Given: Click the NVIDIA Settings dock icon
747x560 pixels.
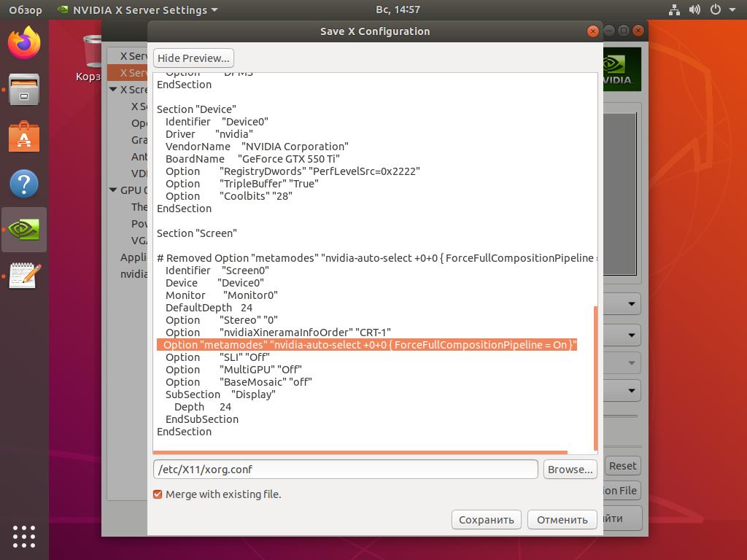Looking at the screenshot, I should point(24,230).
